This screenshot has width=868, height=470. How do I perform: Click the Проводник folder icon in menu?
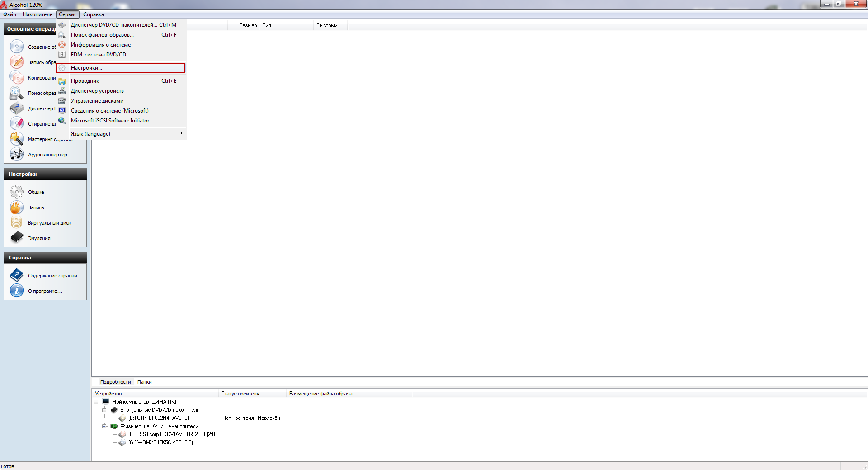point(62,81)
